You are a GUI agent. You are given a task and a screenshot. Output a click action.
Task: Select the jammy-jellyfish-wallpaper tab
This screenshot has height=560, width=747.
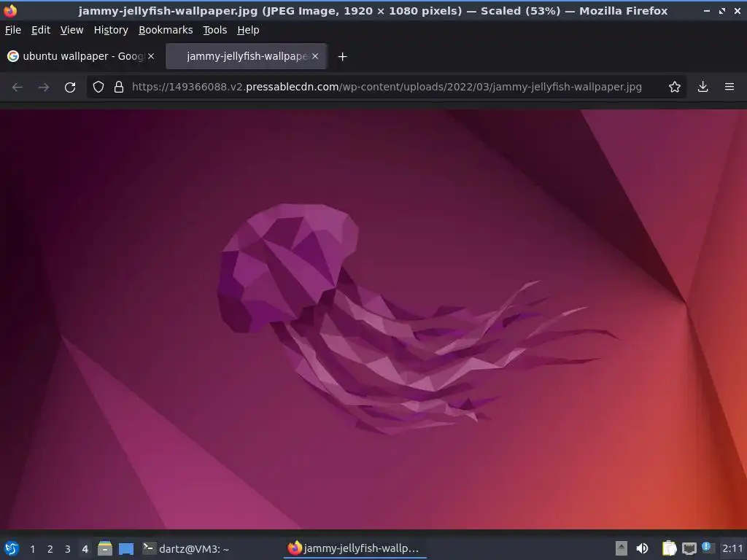246,56
